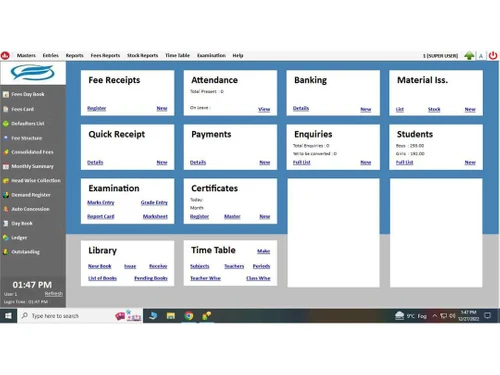
Task: Open the Day Book sidebar icon
Action: (x=6, y=224)
